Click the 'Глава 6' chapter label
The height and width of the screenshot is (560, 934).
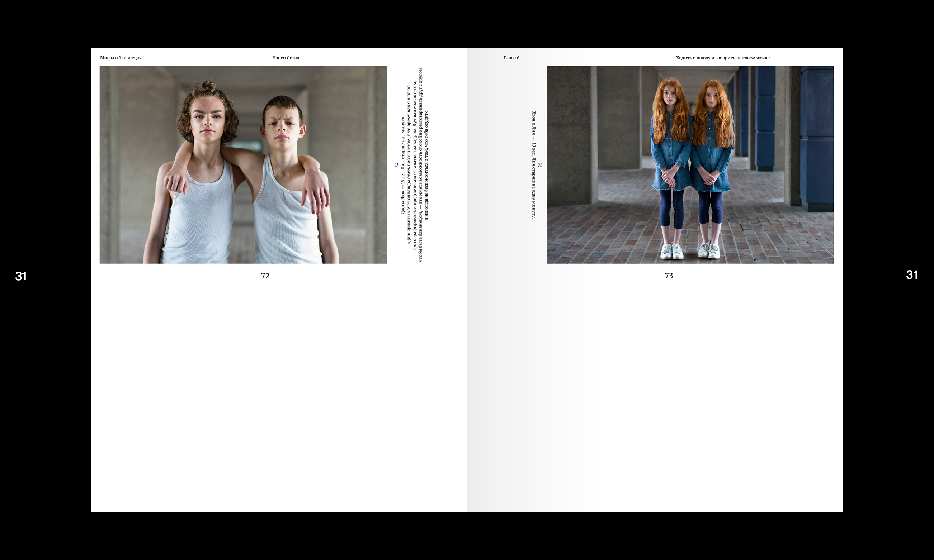pyautogui.click(x=511, y=58)
